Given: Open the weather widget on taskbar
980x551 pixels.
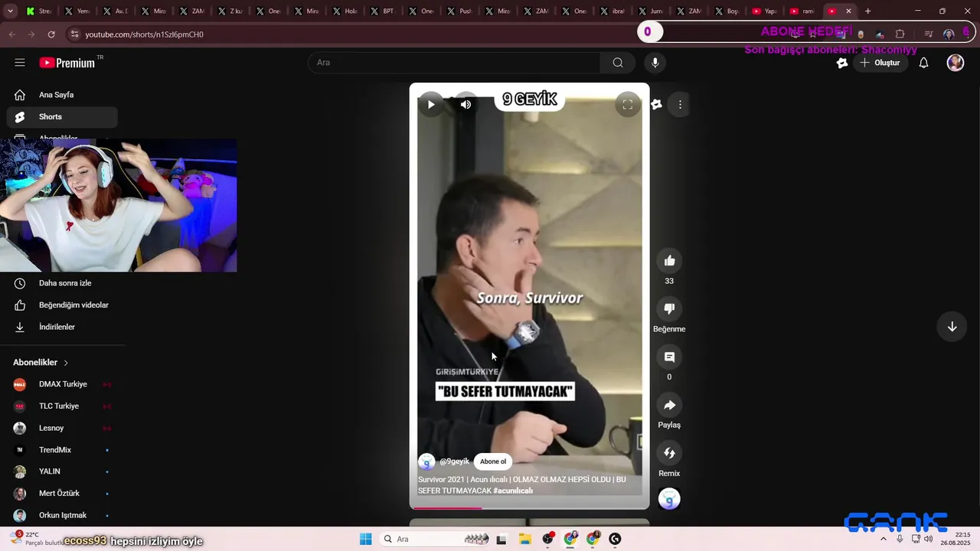Looking at the screenshot, I should coord(37,539).
